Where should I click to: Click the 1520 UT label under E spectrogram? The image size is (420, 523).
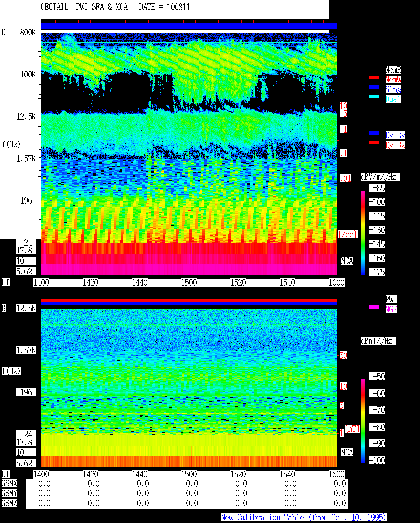pyautogui.click(x=238, y=283)
